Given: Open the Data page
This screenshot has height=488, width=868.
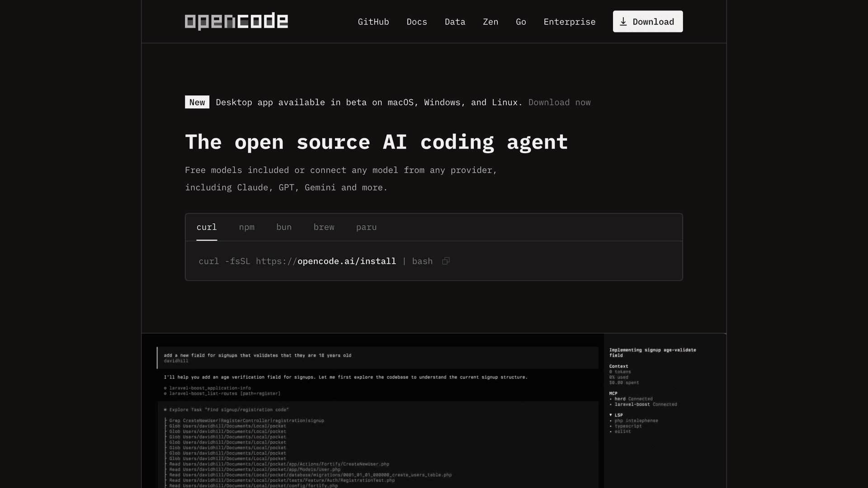Looking at the screenshot, I should 455,22.
